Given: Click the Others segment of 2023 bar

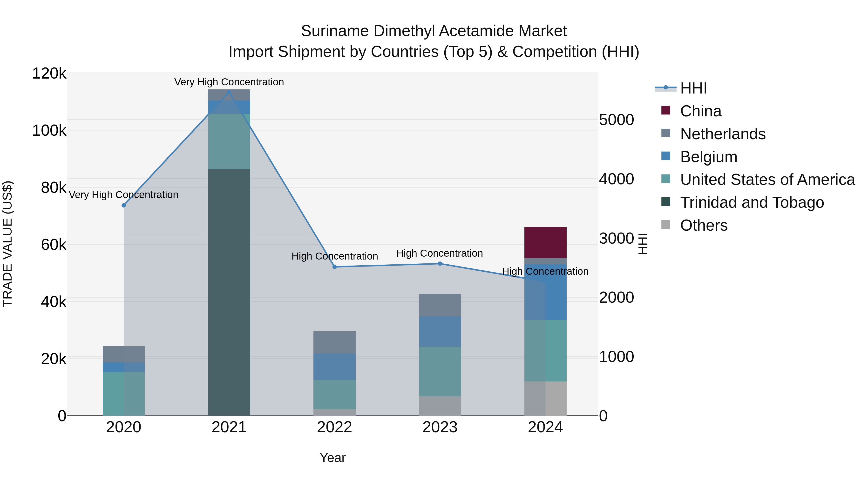Looking at the screenshot, I should point(440,406).
